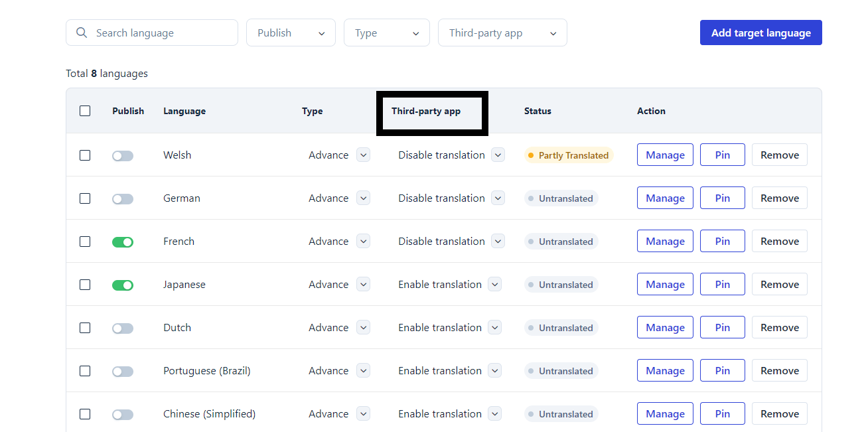Open the Third-party app filter dropdown
Screen dimensions: 868x432
point(502,33)
